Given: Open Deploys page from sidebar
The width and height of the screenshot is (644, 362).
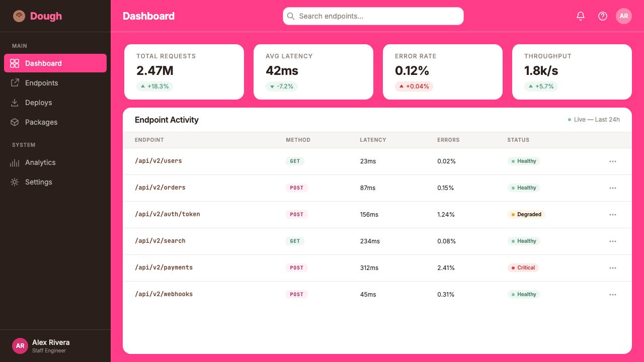Looking at the screenshot, I should (x=55, y=103).
